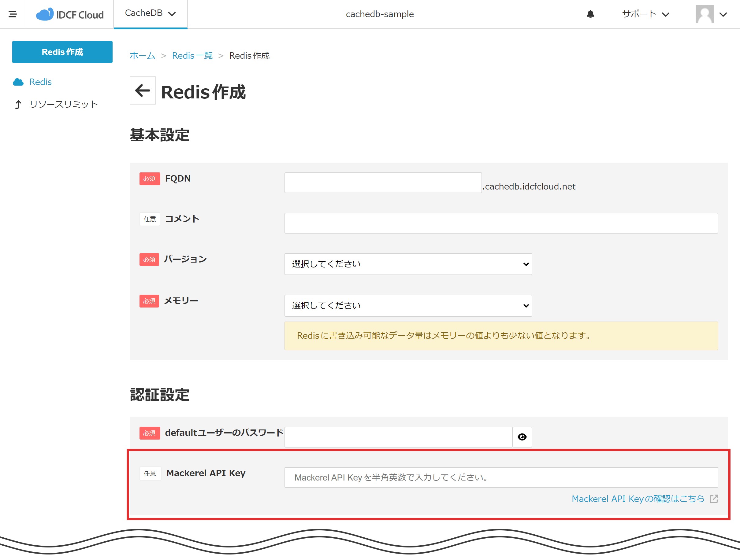This screenshot has height=560, width=740.
Task: Select the Redis cloud icon in the sidebar
Action: tap(18, 82)
